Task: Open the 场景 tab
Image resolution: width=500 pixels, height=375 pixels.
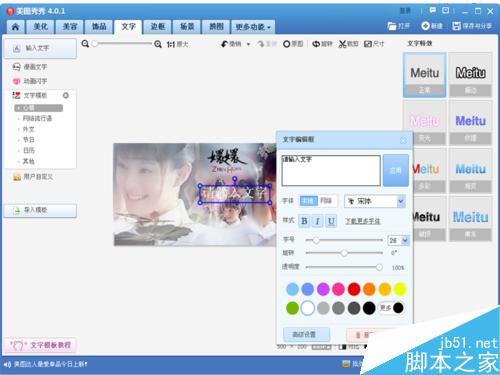Action: click(x=187, y=27)
